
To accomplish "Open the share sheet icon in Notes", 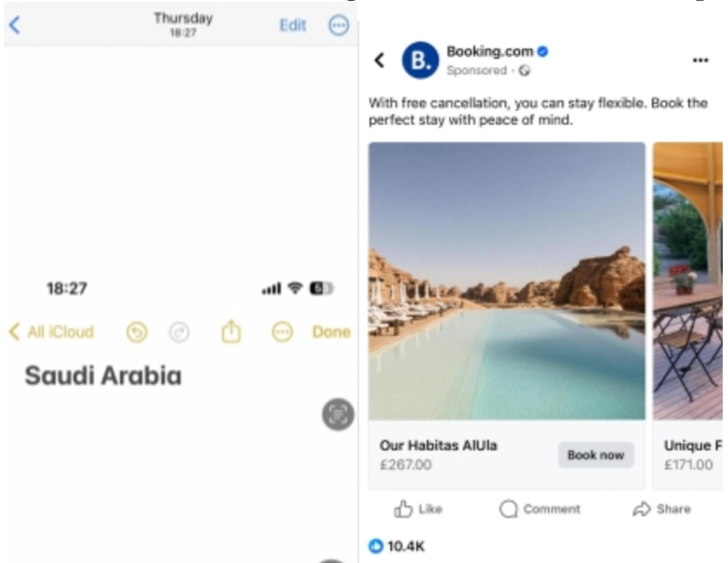I will tap(231, 331).
